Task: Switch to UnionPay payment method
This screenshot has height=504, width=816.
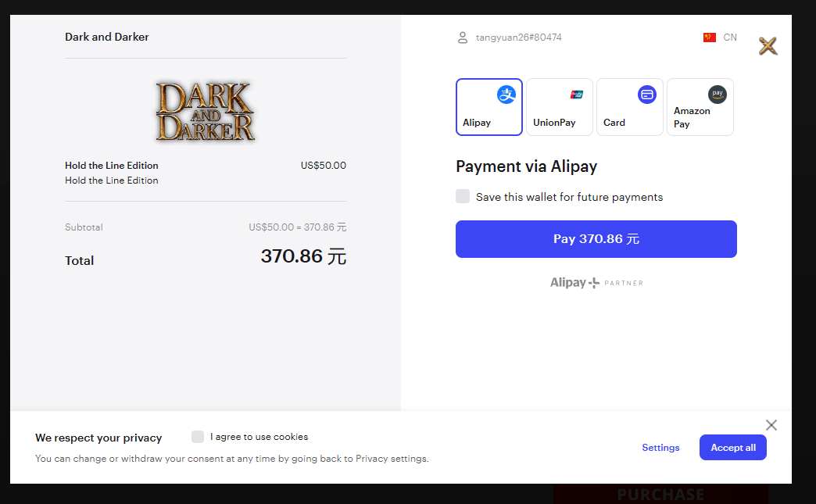Action: pyautogui.click(x=560, y=107)
